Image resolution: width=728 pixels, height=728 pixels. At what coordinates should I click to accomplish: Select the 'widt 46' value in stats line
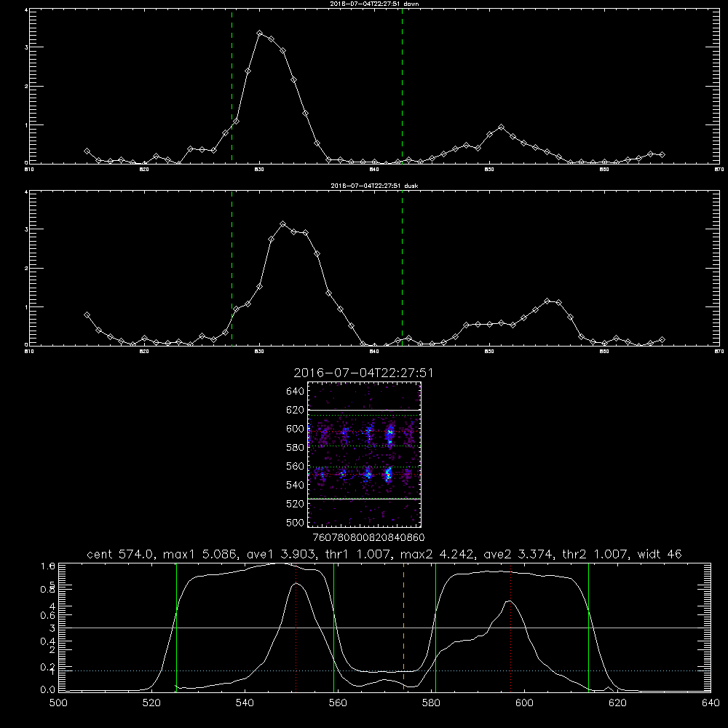tap(660, 554)
